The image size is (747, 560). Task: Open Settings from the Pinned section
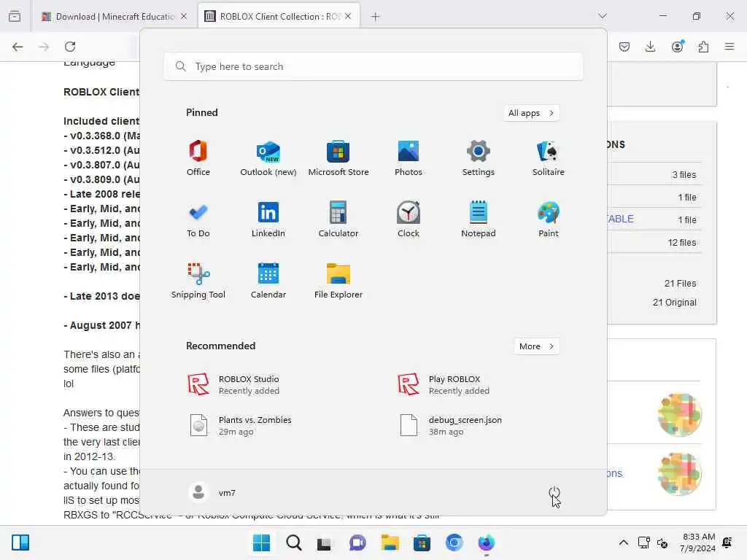(479, 158)
